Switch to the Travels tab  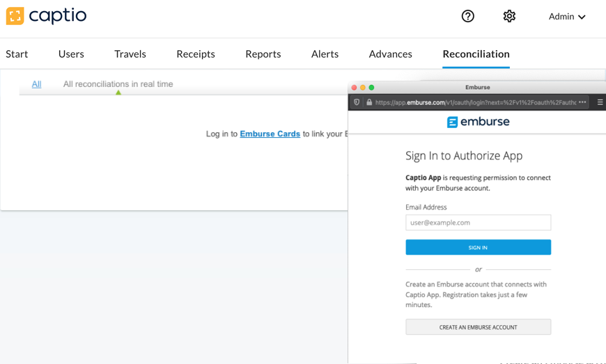(130, 54)
